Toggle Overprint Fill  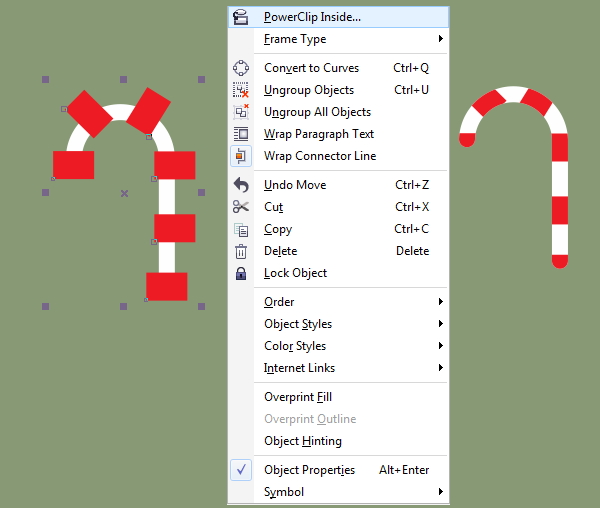[x=338, y=397]
